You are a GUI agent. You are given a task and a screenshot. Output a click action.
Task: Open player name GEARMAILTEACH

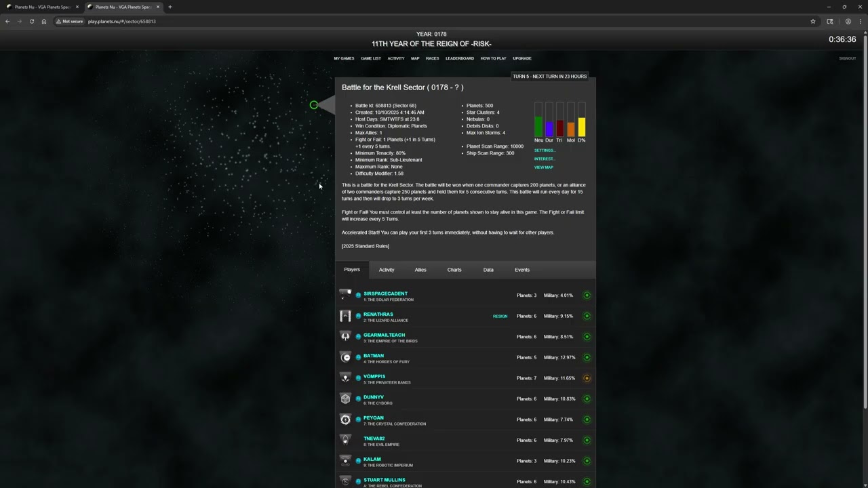pyautogui.click(x=384, y=335)
